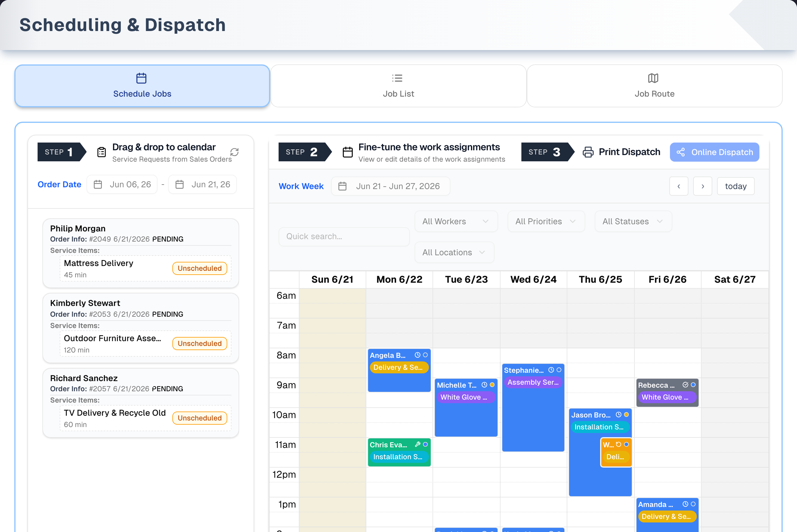This screenshot has width=797, height=532.
Task: Open the Chris Eva... job on Monday
Action: (x=399, y=453)
